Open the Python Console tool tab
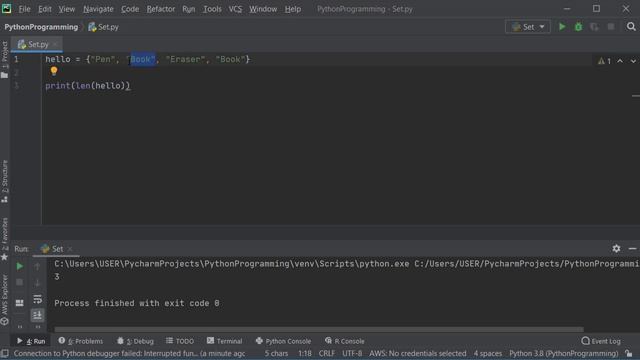 (283, 341)
